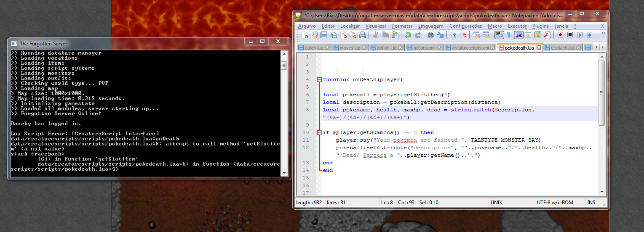
Task: Switch to the creaturescripts.xml tab
Action: [x=470, y=48]
